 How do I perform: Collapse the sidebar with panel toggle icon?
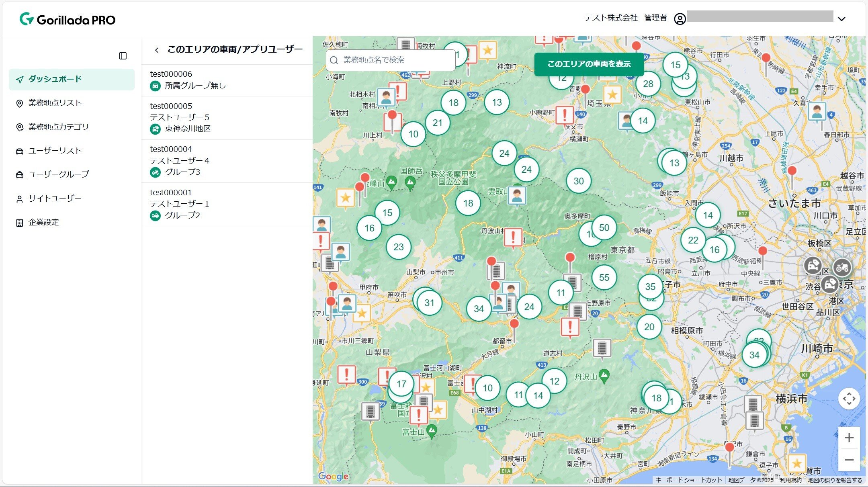click(x=123, y=56)
